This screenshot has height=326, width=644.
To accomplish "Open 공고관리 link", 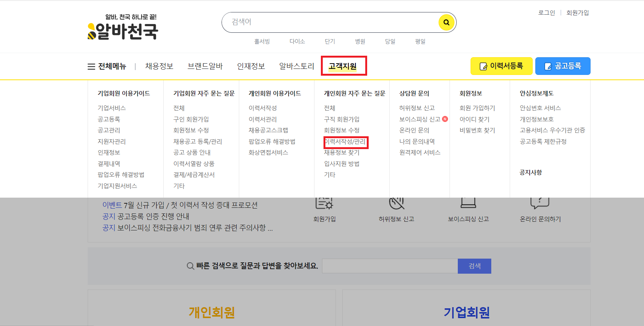I will click(x=109, y=130).
